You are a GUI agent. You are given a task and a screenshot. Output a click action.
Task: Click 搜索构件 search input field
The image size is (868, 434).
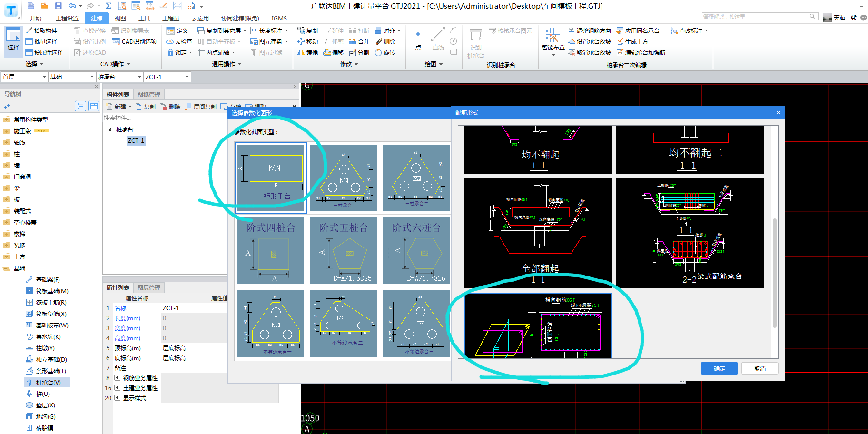point(164,118)
